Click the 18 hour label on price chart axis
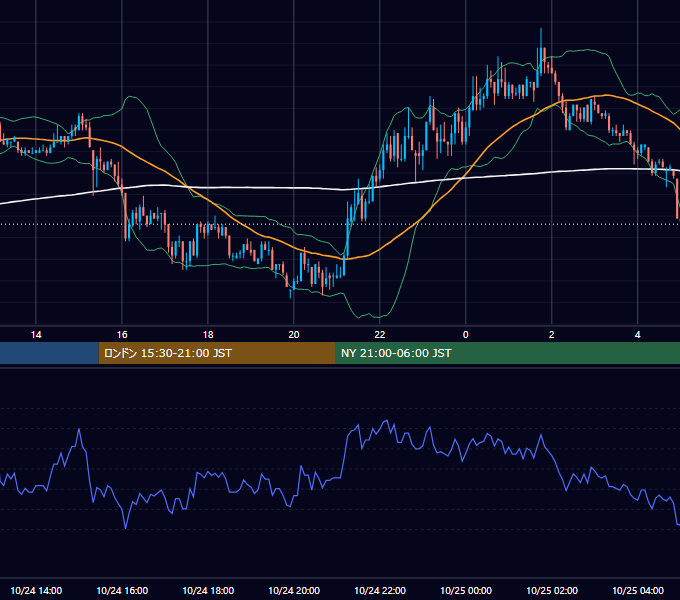The height and width of the screenshot is (600, 680). 208,335
